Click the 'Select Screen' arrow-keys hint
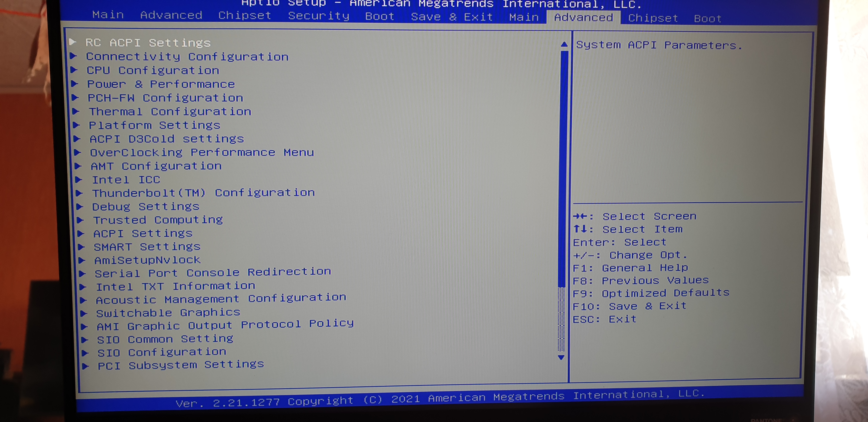868x422 pixels. point(634,216)
